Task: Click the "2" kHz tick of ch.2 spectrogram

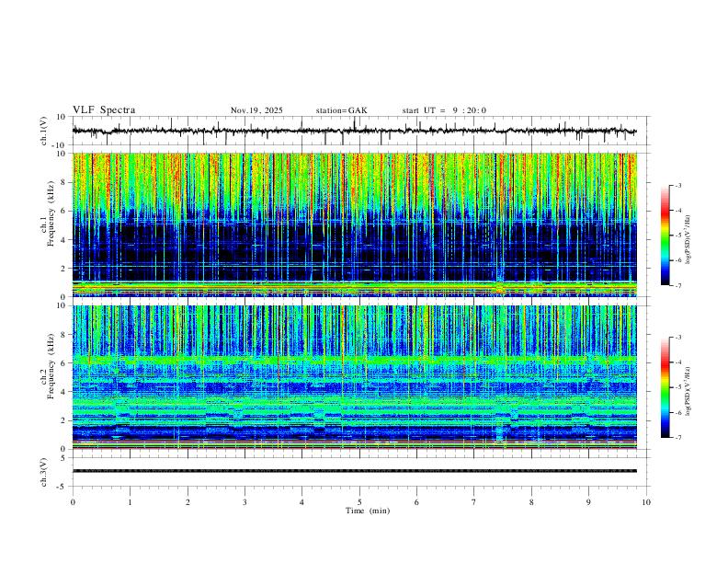Action: tap(64, 420)
